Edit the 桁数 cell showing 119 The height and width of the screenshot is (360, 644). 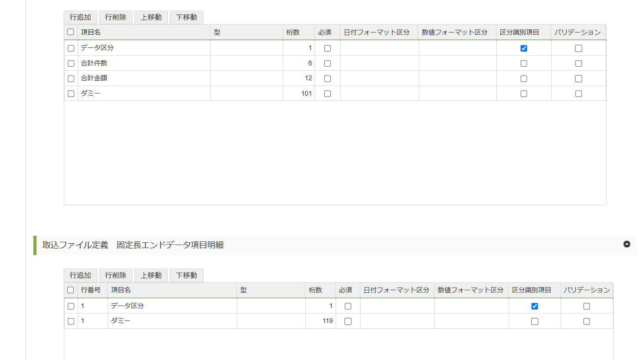click(x=320, y=321)
